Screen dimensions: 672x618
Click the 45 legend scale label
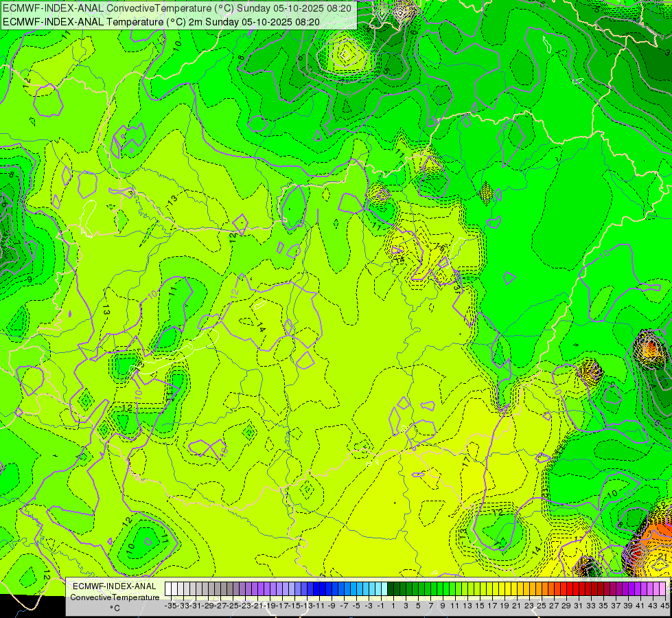[664, 606]
